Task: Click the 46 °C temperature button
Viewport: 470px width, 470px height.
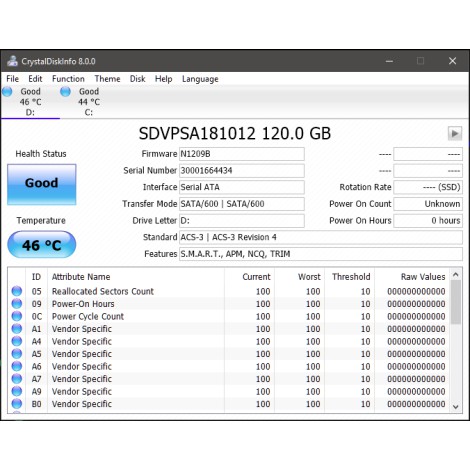Action: [x=42, y=245]
